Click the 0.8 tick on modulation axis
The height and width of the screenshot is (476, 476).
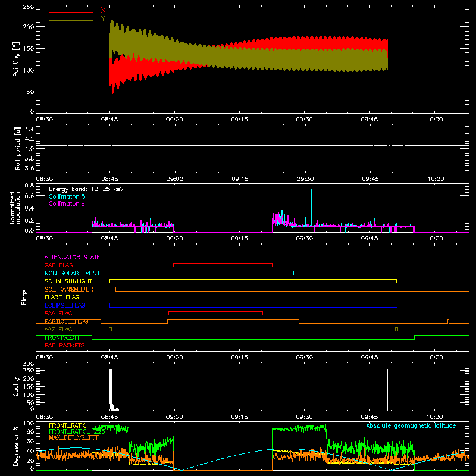tap(29, 185)
